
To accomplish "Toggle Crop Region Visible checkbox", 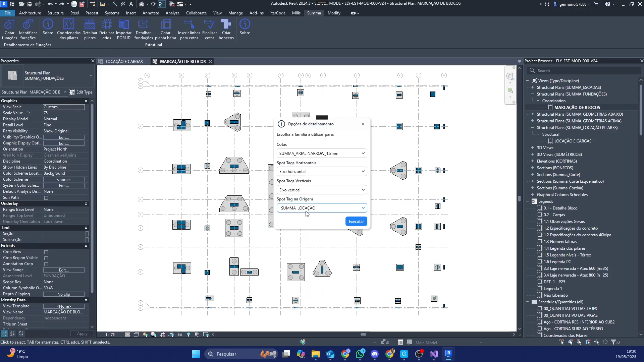I will [46, 258].
